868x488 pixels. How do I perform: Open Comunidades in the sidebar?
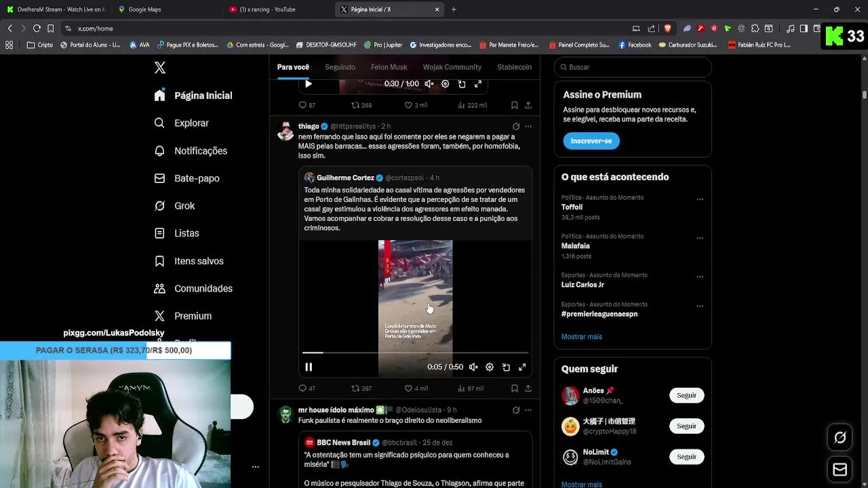[x=193, y=289]
